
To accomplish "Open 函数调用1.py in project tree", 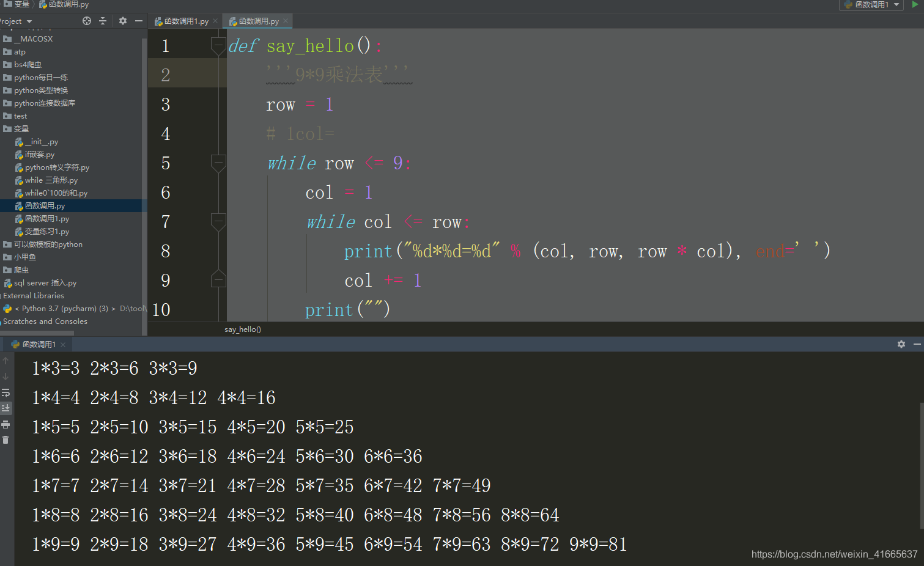I will [43, 219].
